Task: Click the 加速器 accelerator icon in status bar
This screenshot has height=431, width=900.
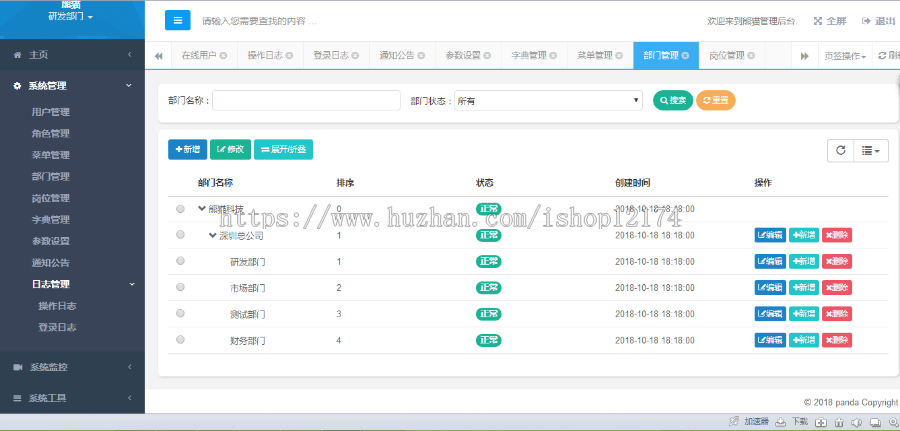Action: (733, 422)
